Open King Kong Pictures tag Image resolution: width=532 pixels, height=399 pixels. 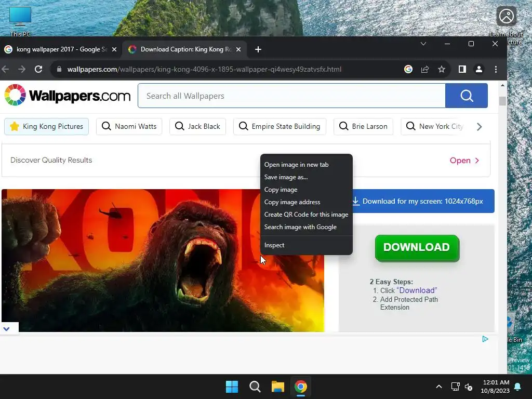(46, 127)
